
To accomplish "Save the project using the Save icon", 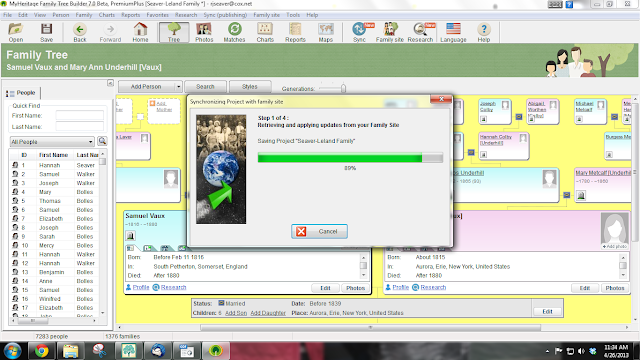I will (x=46, y=32).
